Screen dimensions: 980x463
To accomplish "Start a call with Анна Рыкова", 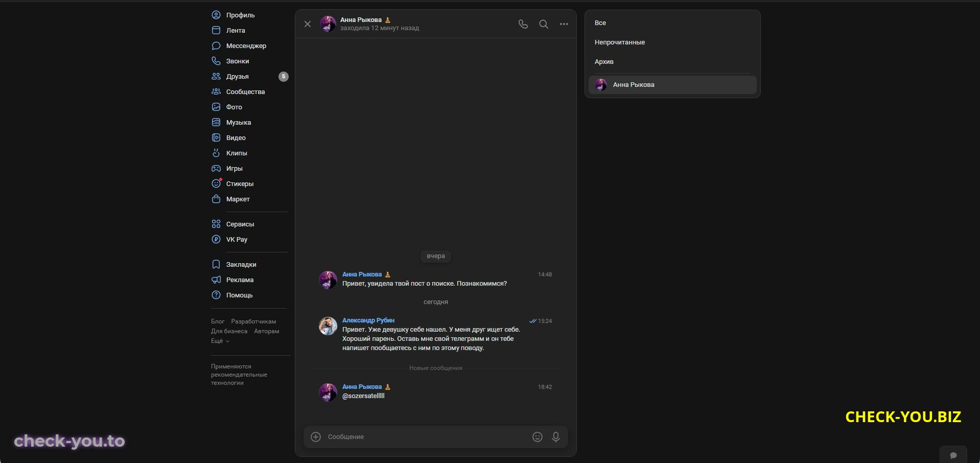I will coord(523,24).
